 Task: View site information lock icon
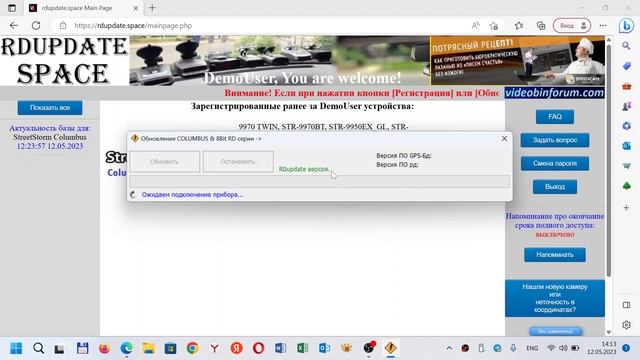[x=62, y=25]
